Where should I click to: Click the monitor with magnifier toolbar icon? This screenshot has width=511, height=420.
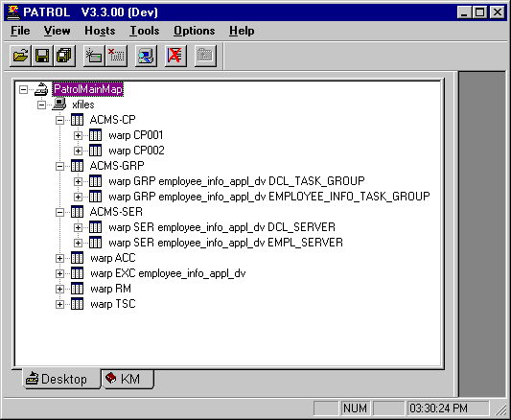[x=146, y=56]
